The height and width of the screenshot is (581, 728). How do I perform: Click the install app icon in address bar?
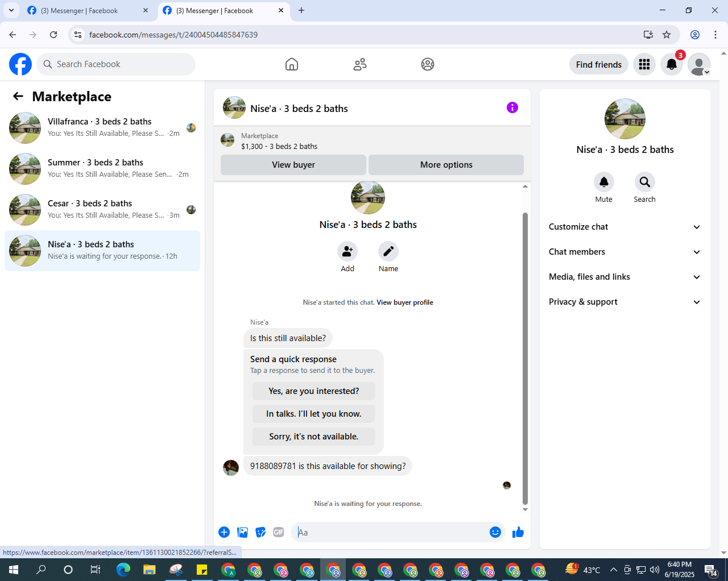click(648, 35)
